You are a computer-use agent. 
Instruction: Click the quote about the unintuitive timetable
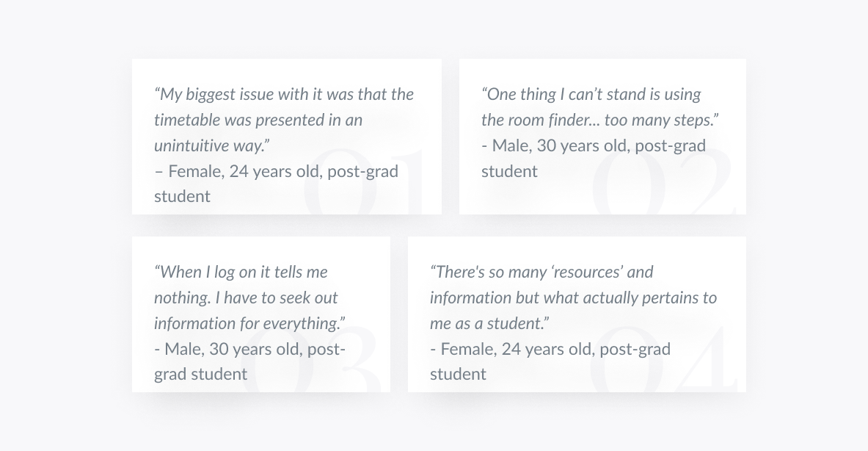pos(283,120)
